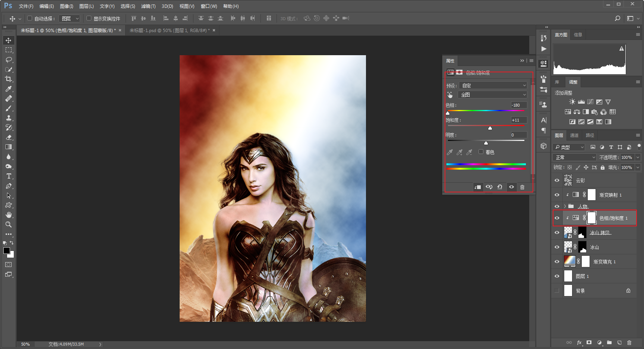Reset adjustment defaults in Properties panel
Image resolution: width=644 pixels, height=349 pixels.
point(500,187)
